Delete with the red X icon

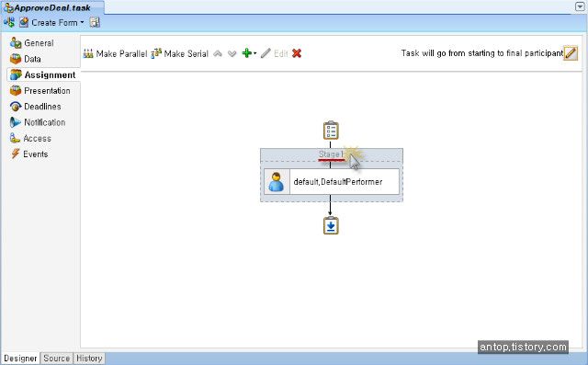click(297, 53)
